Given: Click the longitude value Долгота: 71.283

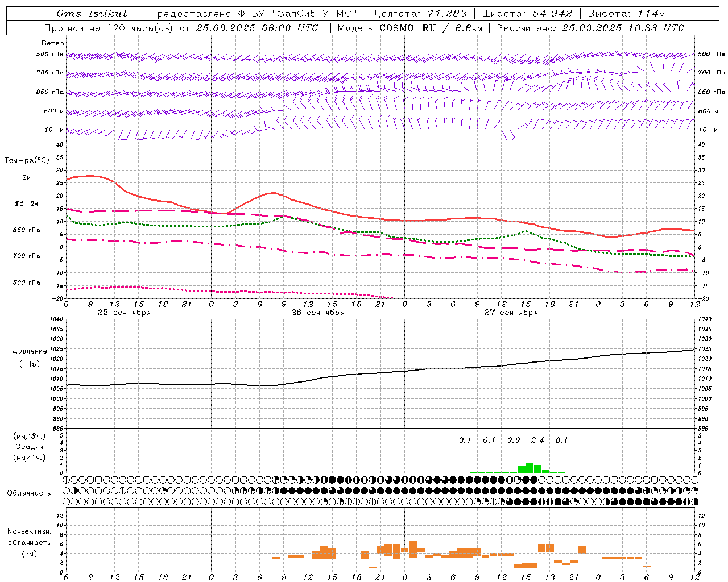Looking at the screenshot, I should click(x=420, y=14).
